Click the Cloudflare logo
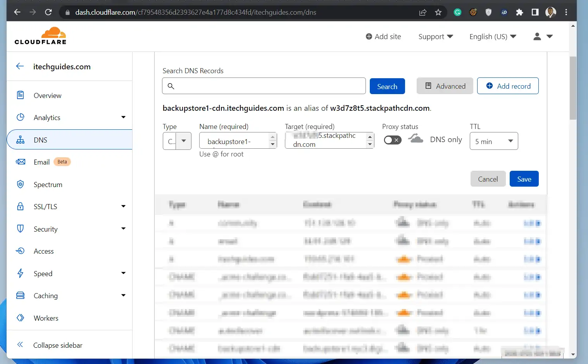This screenshot has height=364, width=588. click(40, 36)
